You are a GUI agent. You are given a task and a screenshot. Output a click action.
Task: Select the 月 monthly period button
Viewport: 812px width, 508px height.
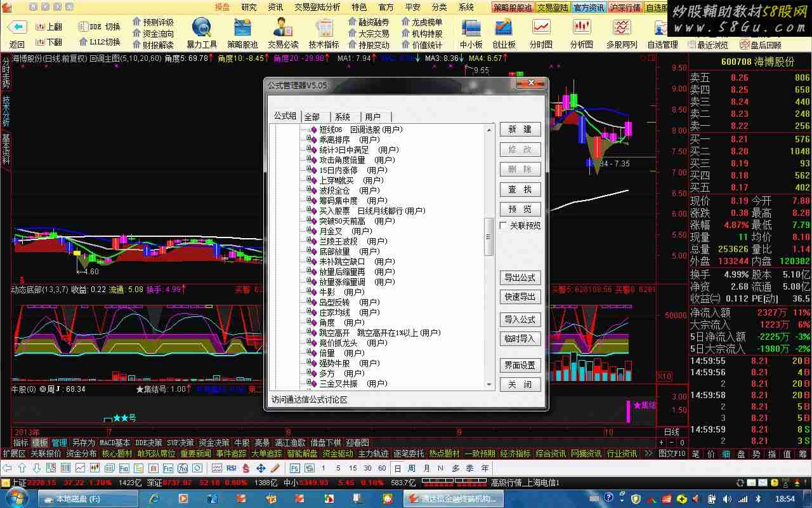coord(426,468)
